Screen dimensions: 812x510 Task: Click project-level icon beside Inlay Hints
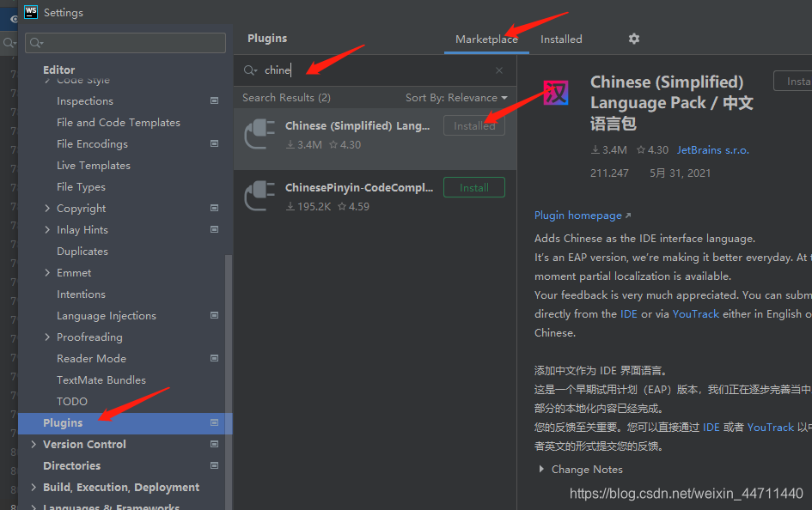[x=215, y=229]
